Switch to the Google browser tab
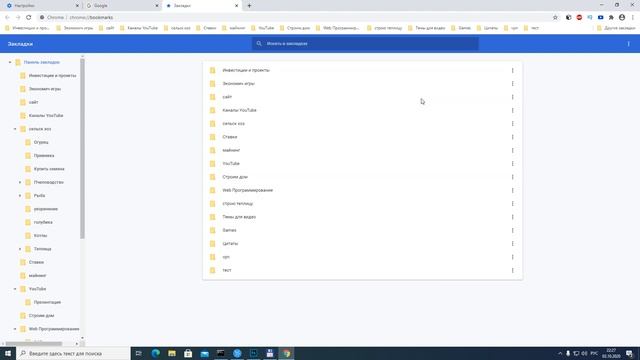The image size is (640, 360). pos(122,6)
